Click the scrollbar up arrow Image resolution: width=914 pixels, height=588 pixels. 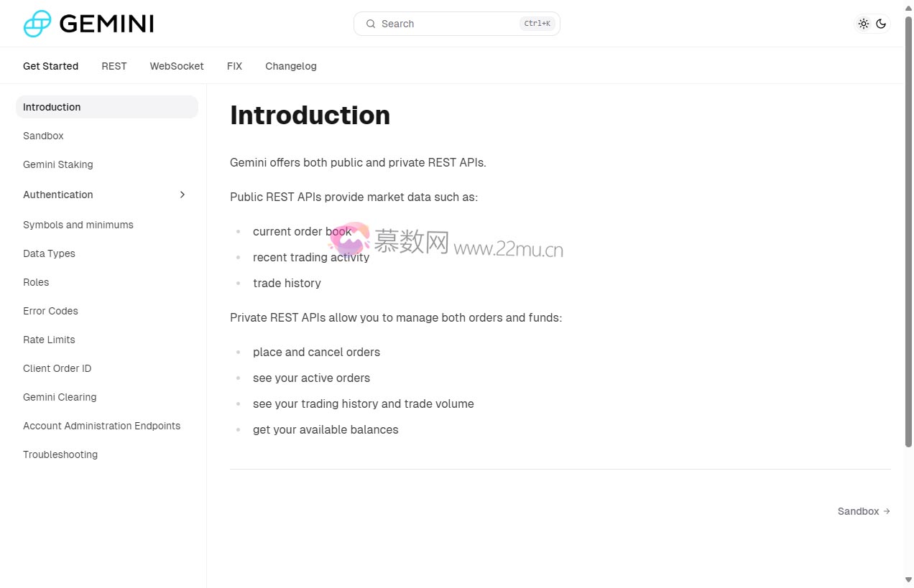pyautogui.click(x=908, y=8)
